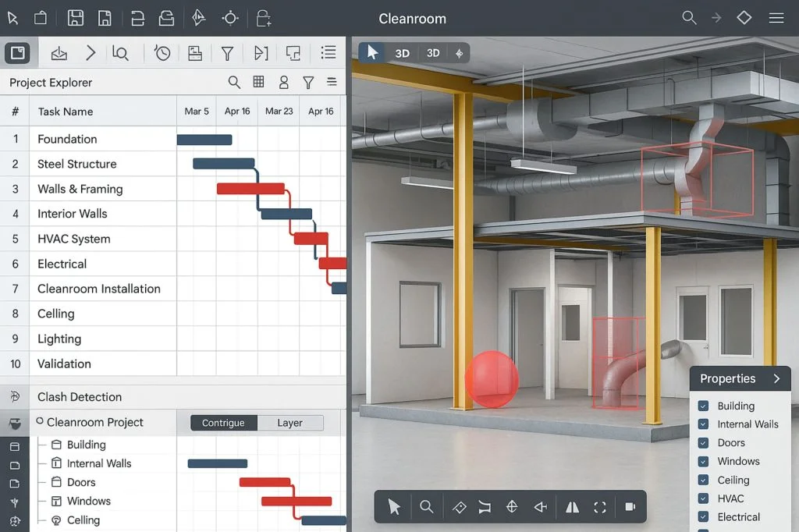Click the fit-to-screen brackets icon
Image resolution: width=799 pixels, height=532 pixels.
point(600,507)
